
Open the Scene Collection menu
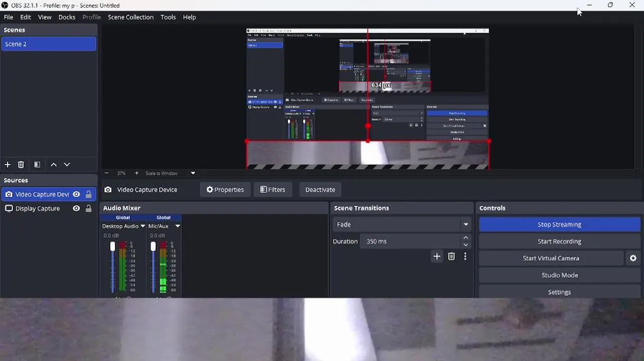point(130,17)
